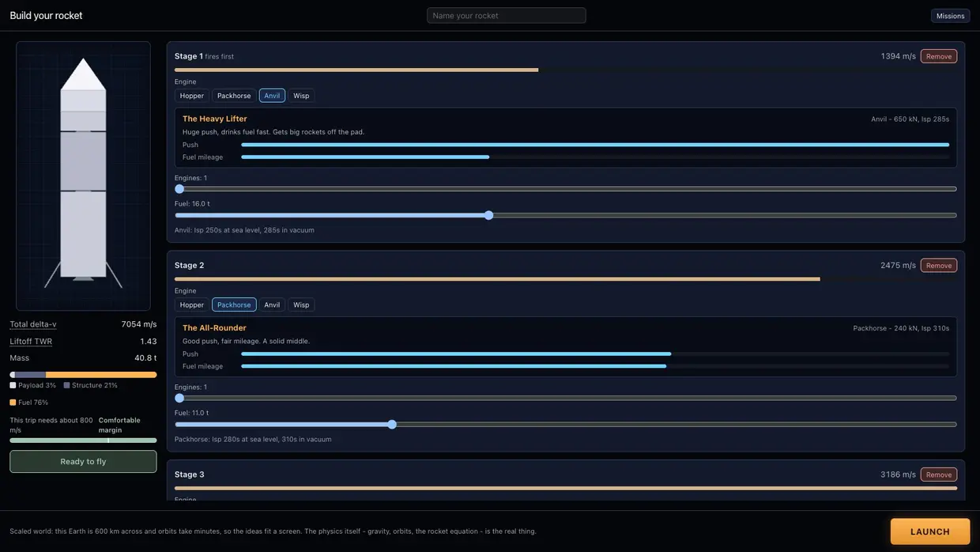Click the Fuel 76% legend entry
Image resolution: width=980 pixels, height=552 pixels.
(29, 403)
